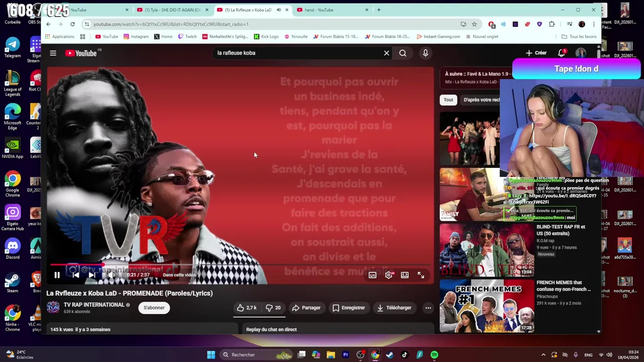Open Premiere Pro from the taskbar

click(346, 355)
